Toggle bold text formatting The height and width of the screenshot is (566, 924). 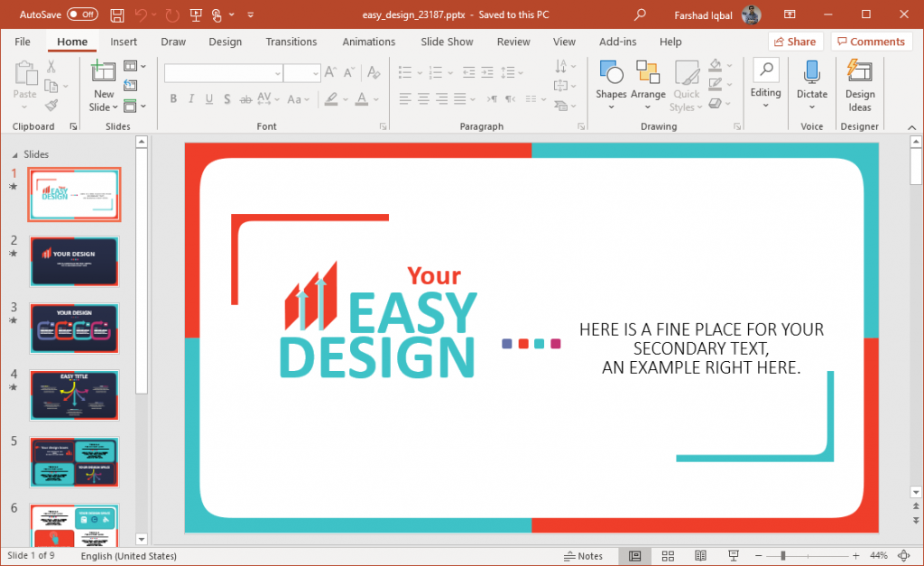coord(173,98)
